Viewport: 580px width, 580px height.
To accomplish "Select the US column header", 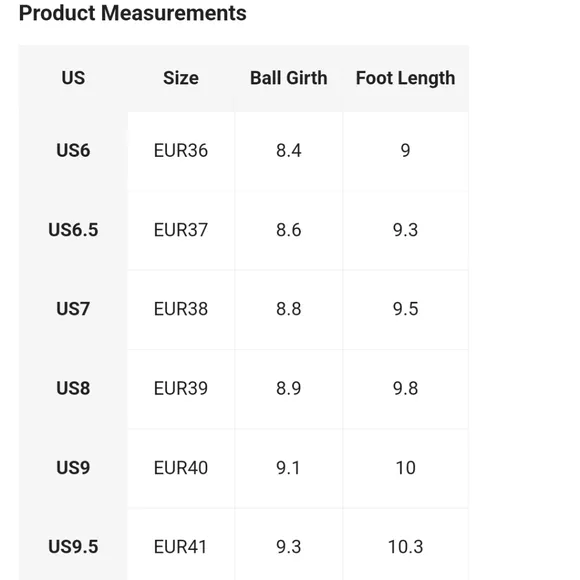I will pyautogui.click(x=73, y=78).
